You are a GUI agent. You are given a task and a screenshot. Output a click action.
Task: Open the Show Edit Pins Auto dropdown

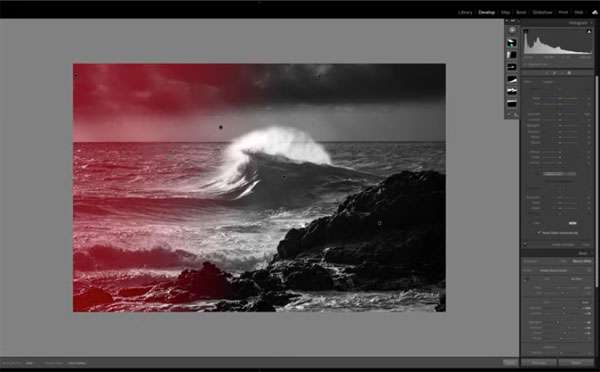[29, 363]
